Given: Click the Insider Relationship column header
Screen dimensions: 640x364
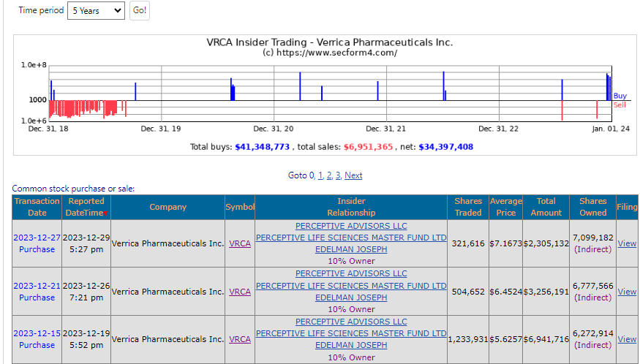Looking at the screenshot, I should (351, 207).
